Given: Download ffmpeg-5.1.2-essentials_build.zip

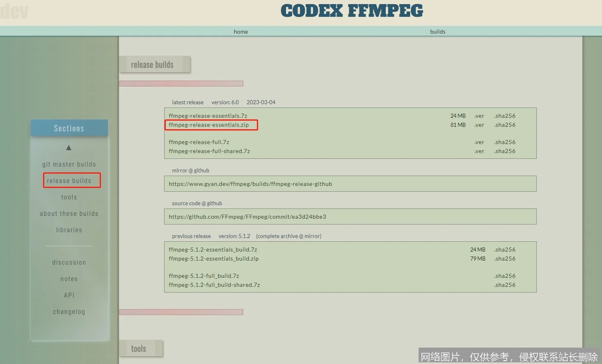Looking at the screenshot, I should [x=214, y=259].
